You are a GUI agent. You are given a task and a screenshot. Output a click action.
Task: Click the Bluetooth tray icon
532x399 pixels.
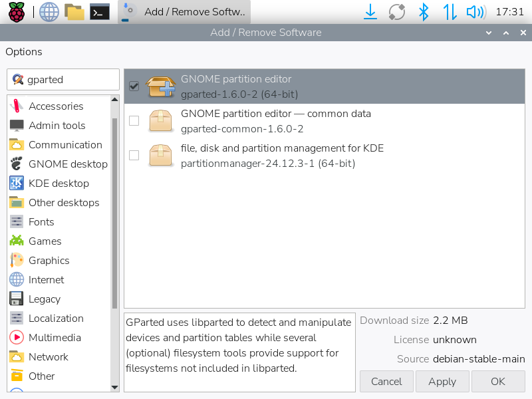423,11
